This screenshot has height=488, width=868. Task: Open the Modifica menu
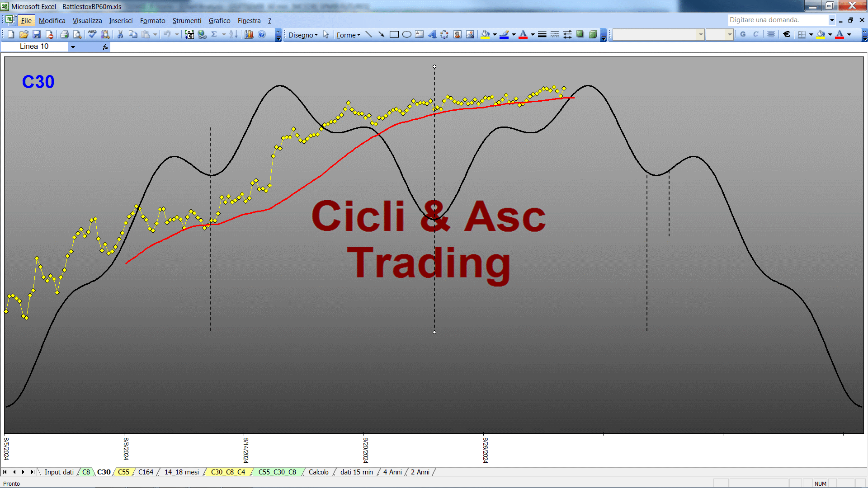coord(52,20)
